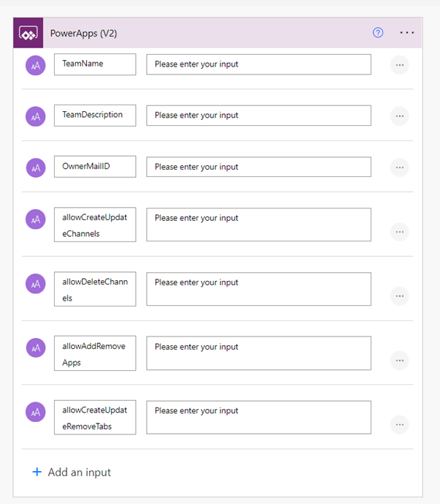Edit the TeamName field label
The image size is (440, 504).
(x=95, y=64)
